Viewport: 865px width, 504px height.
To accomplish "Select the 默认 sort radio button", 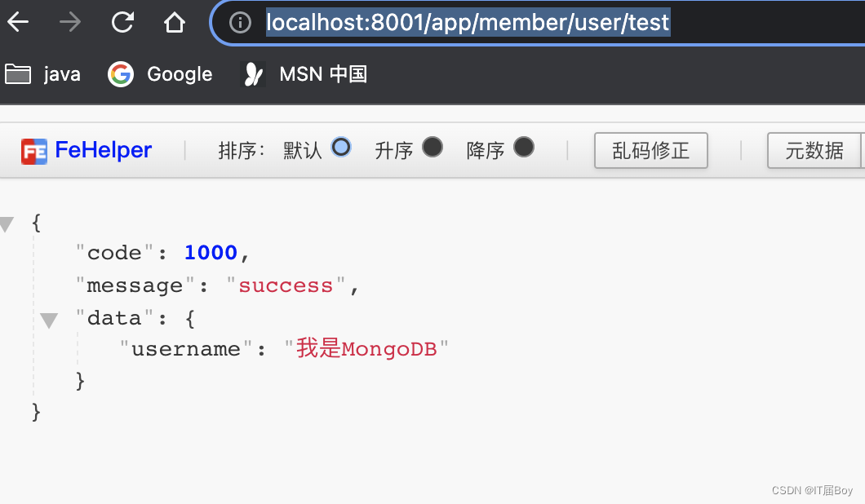I will click(x=340, y=148).
